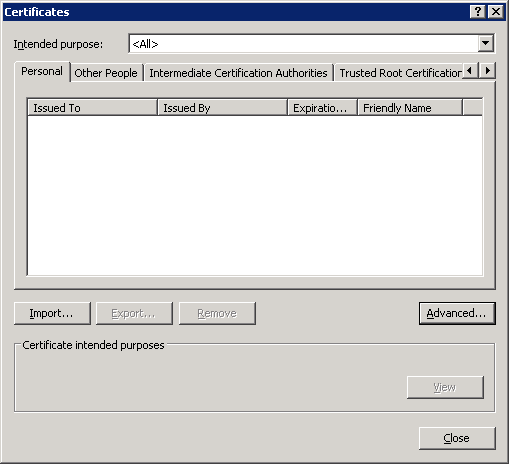Open Intermediate Certification Authorities tab

(238, 73)
